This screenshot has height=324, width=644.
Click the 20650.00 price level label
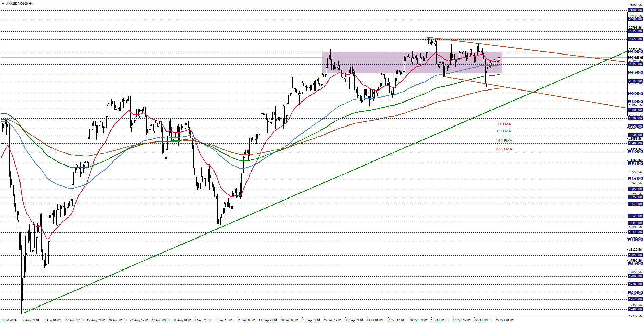pyautogui.click(x=635, y=39)
